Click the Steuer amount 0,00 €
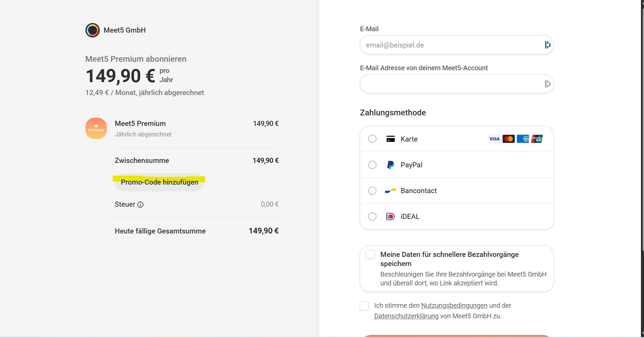This screenshot has width=644, height=338. coord(270,204)
